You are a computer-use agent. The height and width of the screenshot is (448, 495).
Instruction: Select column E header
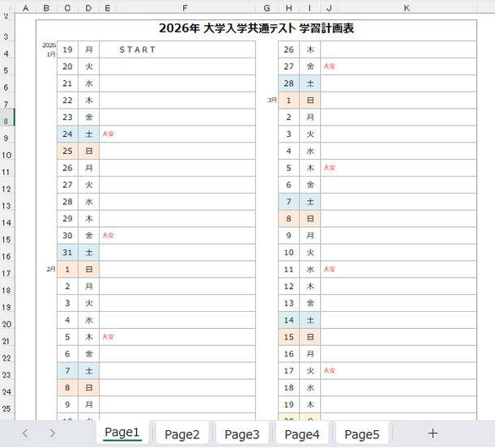(x=108, y=8)
